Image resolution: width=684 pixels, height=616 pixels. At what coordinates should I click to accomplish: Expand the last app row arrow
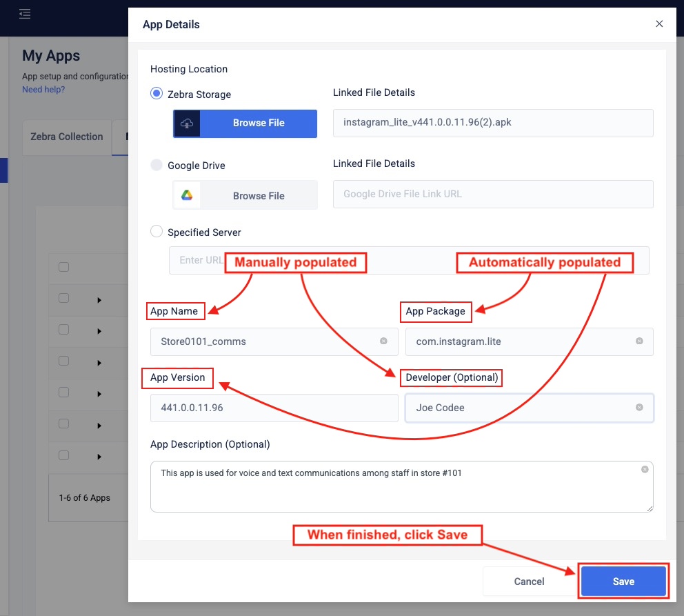tap(99, 457)
